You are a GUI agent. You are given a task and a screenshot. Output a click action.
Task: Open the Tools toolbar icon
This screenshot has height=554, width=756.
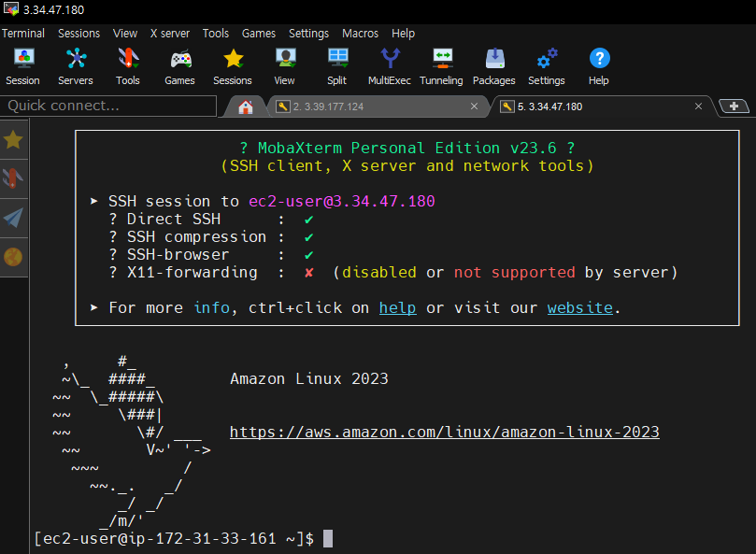[x=128, y=66]
